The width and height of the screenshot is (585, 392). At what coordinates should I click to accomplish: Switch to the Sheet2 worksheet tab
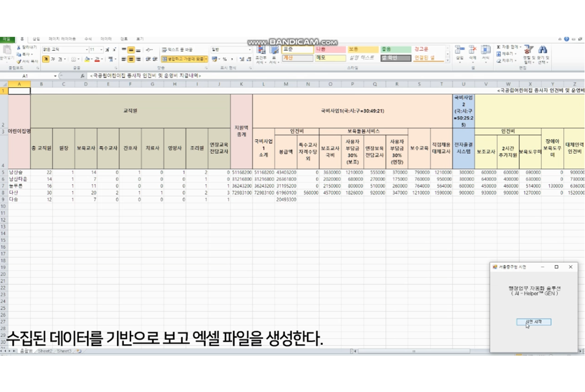(x=45, y=351)
